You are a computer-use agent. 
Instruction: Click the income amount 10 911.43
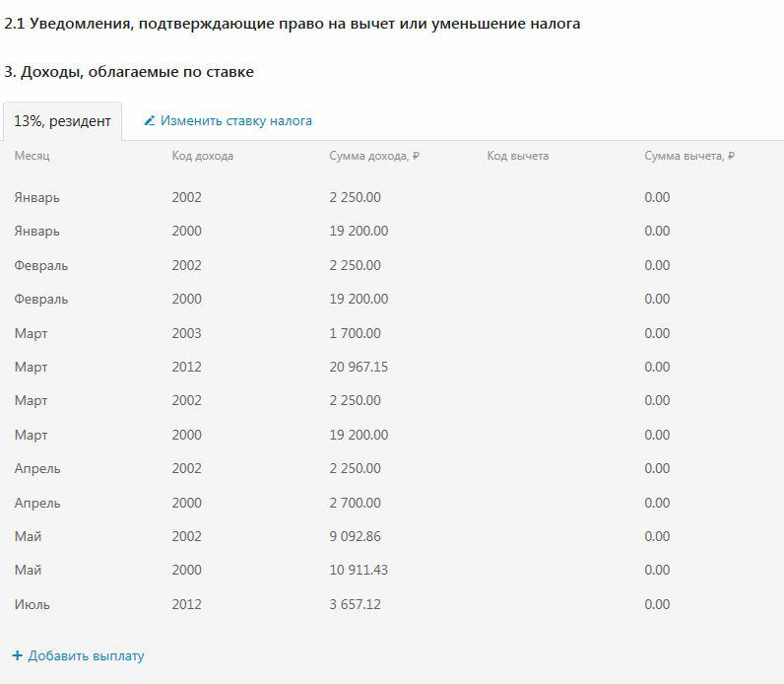359,570
